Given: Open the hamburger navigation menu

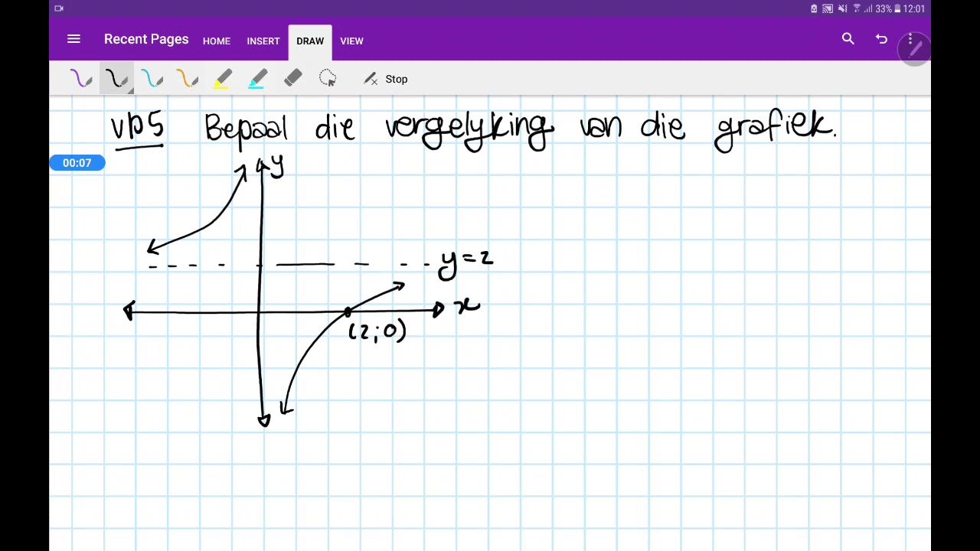Looking at the screenshot, I should coord(73,39).
